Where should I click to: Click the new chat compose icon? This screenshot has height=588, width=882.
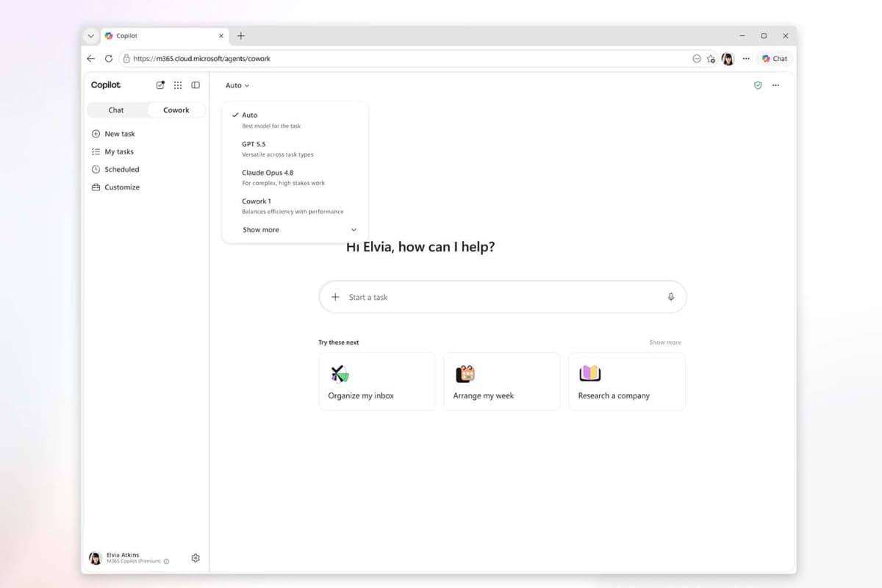160,85
